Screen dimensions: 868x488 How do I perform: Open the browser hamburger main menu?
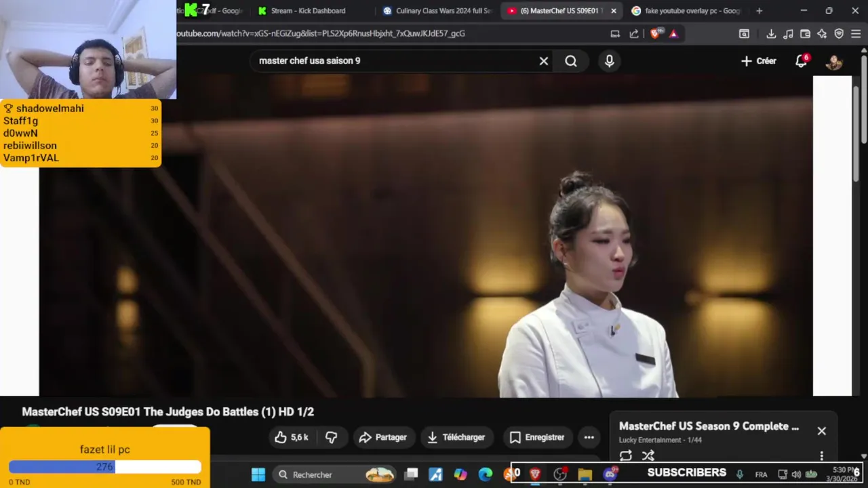pos(856,33)
